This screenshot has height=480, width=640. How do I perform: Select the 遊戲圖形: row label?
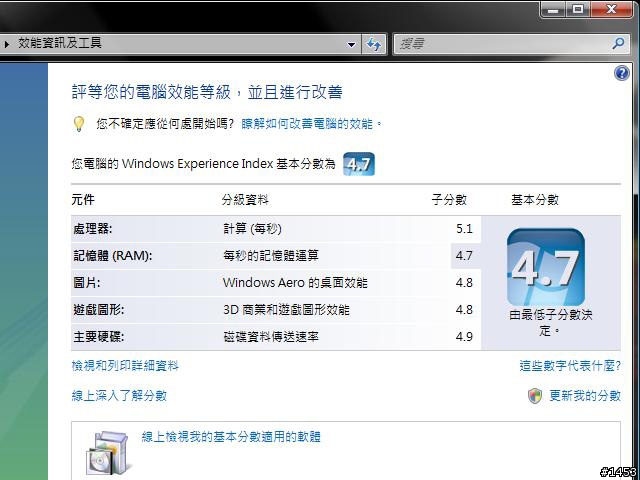(x=99, y=309)
